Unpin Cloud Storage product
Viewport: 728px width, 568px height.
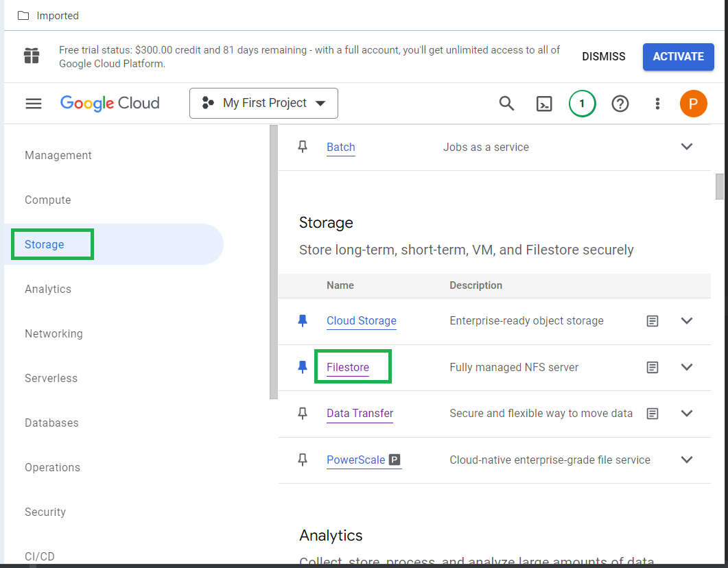pyautogui.click(x=303, y=320)
